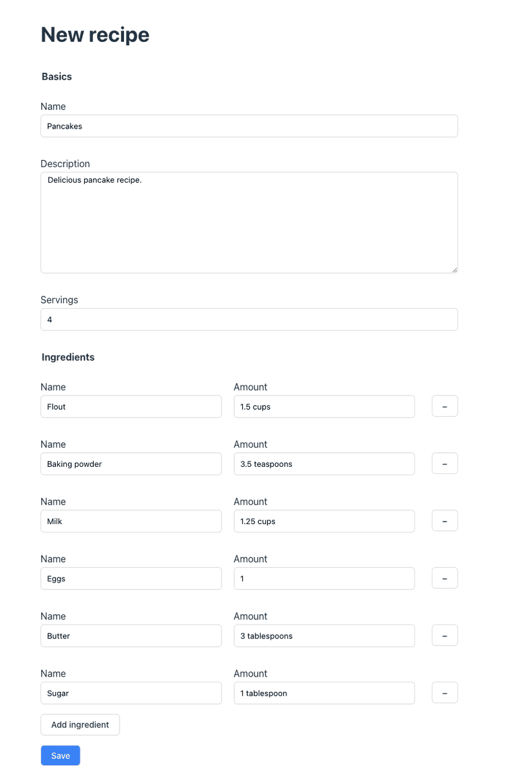Remove the Baking powder ingredient row

[445, 463]
